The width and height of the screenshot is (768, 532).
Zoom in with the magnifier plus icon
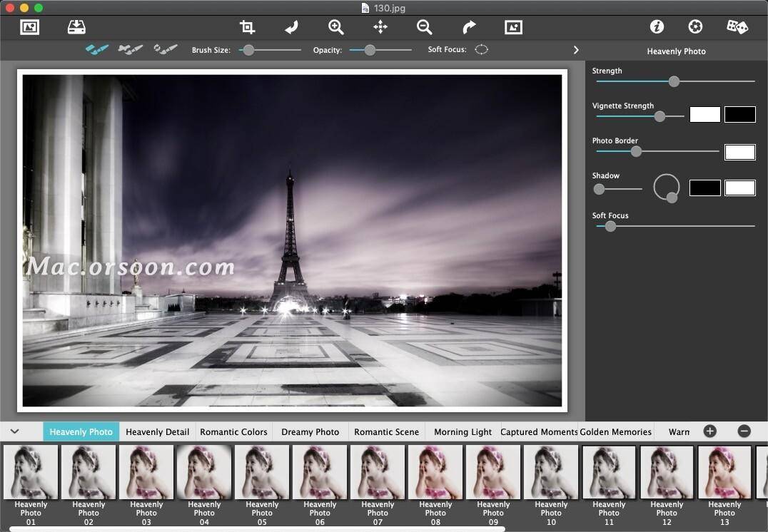click(335, 27)
